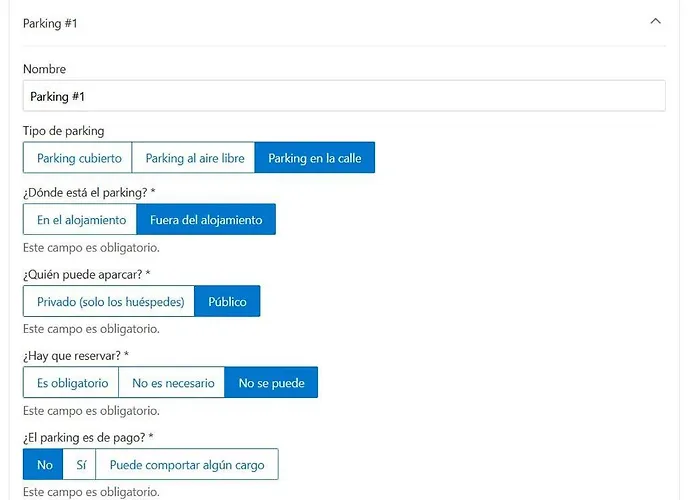Click the Nombre field label
This screenshot has height=500, width=700.
44,69
